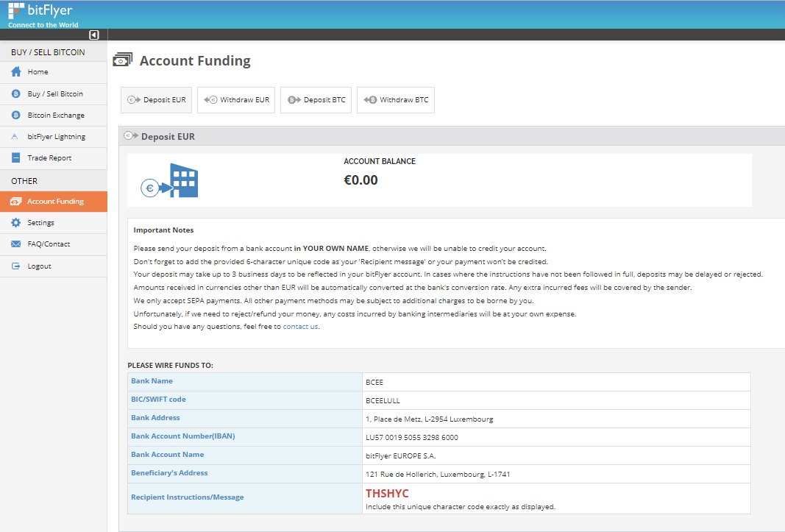785x532 pixels.
Task: Click the 'PLEASE WIRE FUNDS TO:' heading
Action: coord(170,366)
